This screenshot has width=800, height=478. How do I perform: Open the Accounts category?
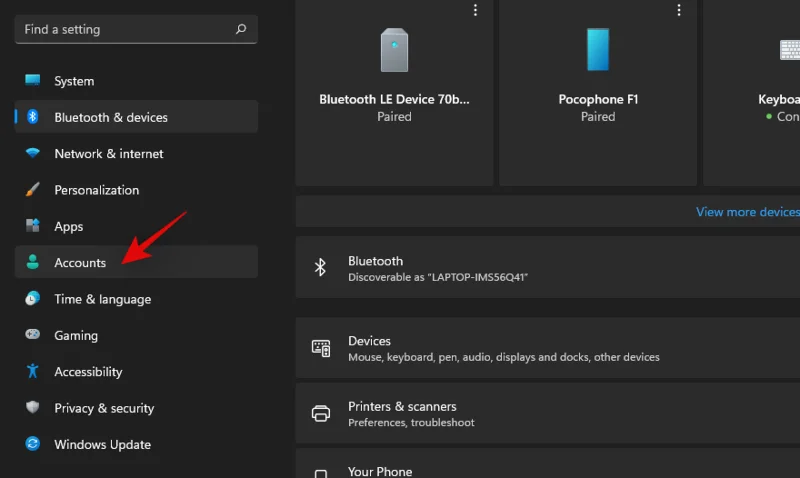tap(80, 263)
